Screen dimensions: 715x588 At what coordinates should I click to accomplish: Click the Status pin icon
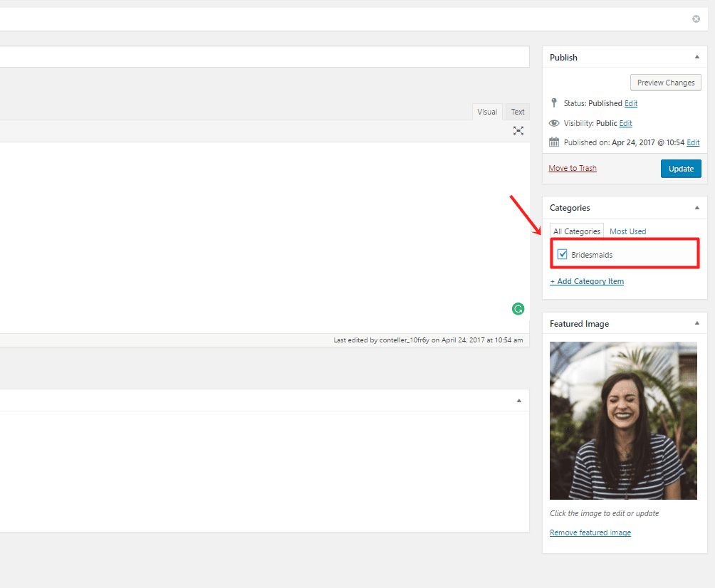(x=553, y=103)
